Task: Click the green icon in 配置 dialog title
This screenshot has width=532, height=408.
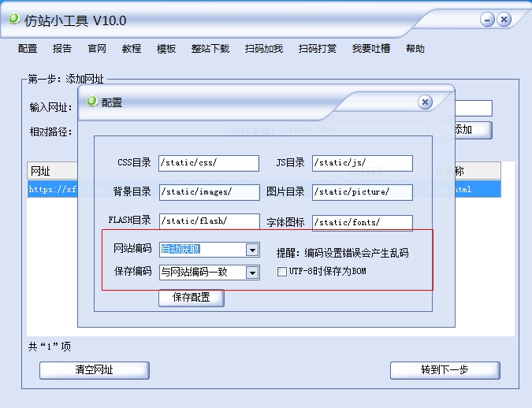Action: click(x=91, y=102)
